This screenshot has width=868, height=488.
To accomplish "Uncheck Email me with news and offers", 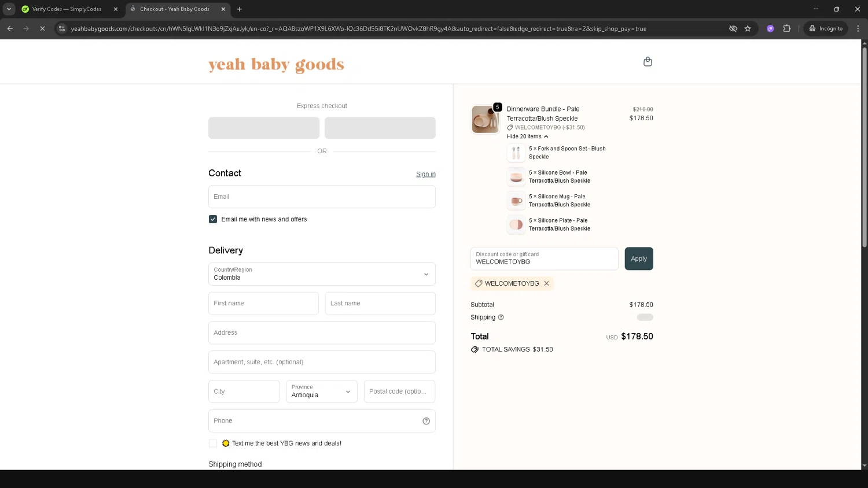I will point(213,219).
